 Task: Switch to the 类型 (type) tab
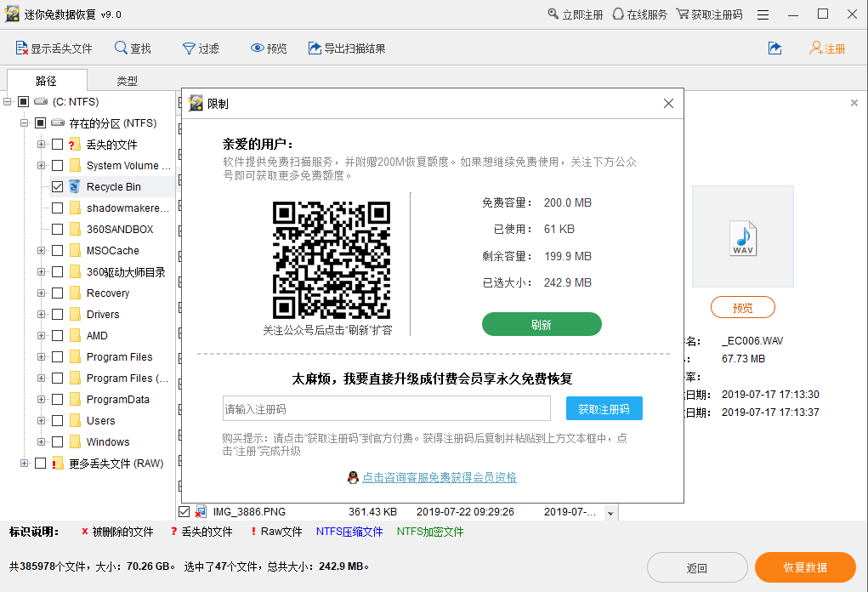[127, 81]
